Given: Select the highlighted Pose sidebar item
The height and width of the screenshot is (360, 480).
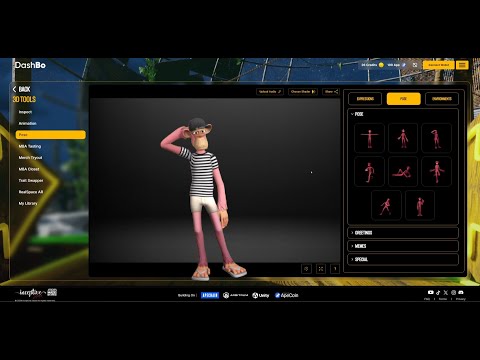Looking at the screenshot, I should click(x=50, y=135).
